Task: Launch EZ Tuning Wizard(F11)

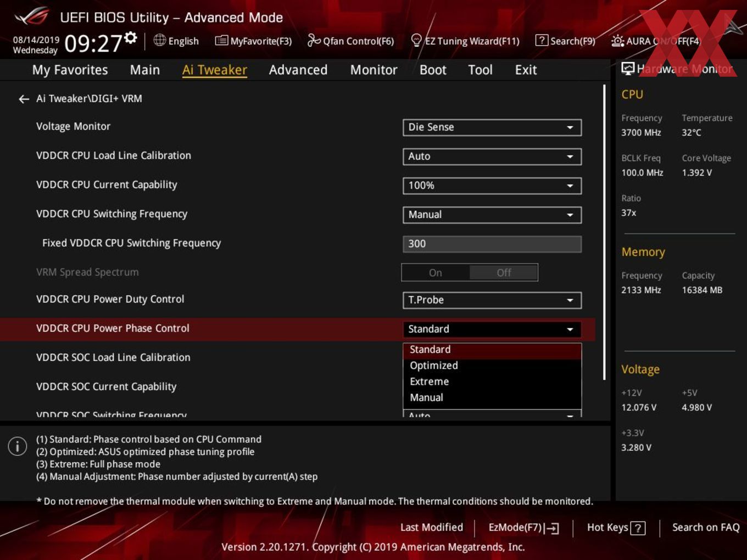Action: [x=465, y=41]
